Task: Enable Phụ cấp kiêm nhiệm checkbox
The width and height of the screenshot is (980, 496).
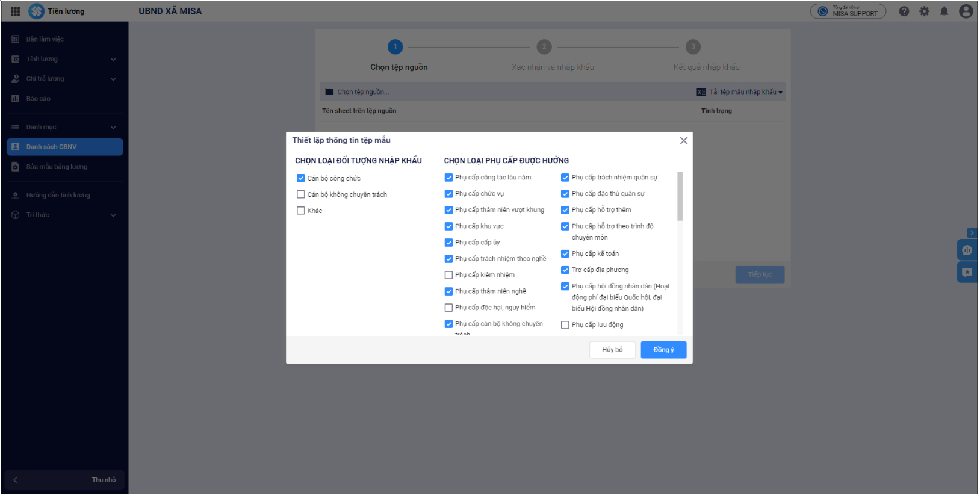Action: coord(448,275)
